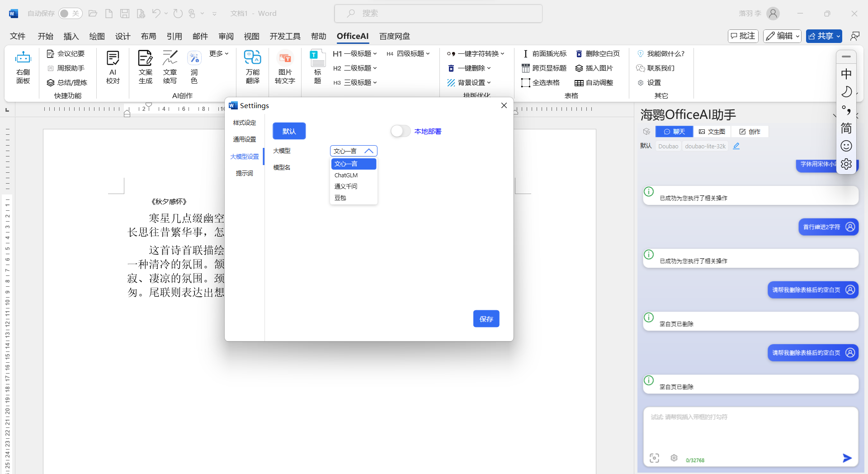Close the Settings dialog
Screen dimensions: 868x474
tap(504, 105)
